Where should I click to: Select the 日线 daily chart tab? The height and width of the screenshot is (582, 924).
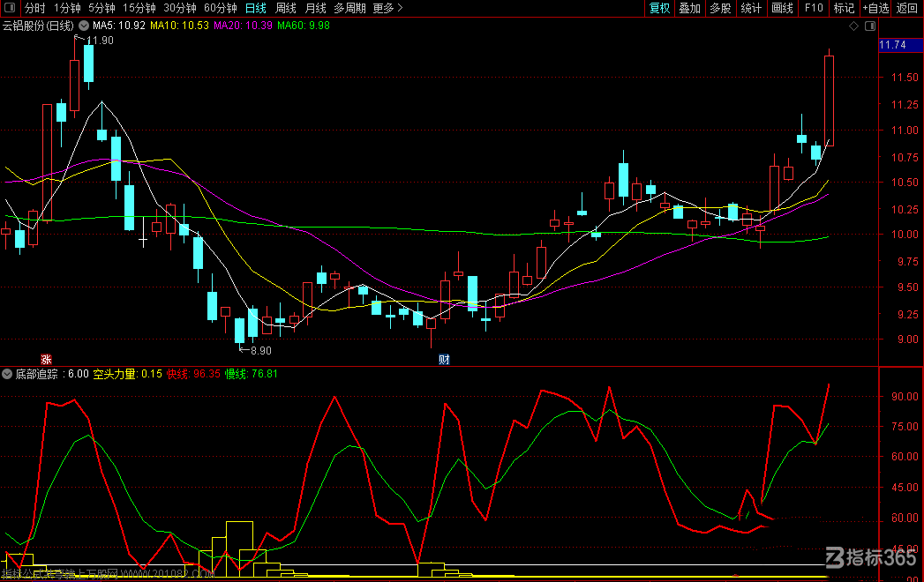pos(256,8)
